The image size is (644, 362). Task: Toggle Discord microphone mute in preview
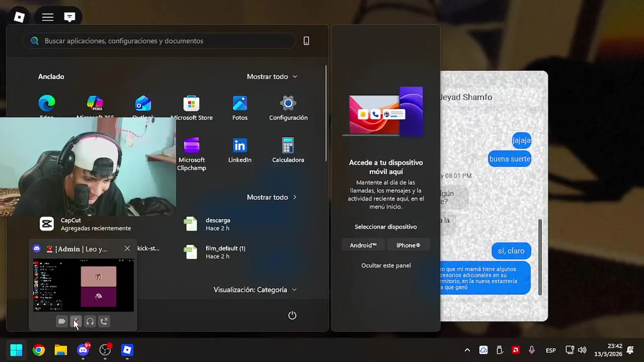[76, 321]
